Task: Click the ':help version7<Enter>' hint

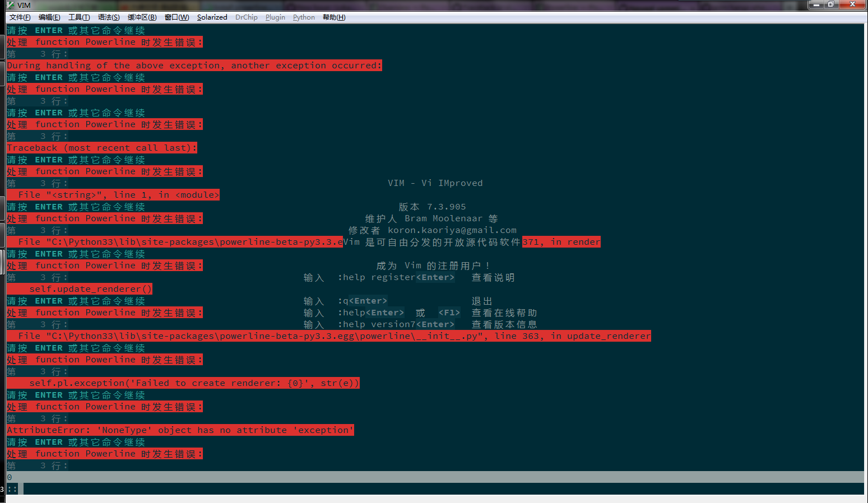Action: 396,324
